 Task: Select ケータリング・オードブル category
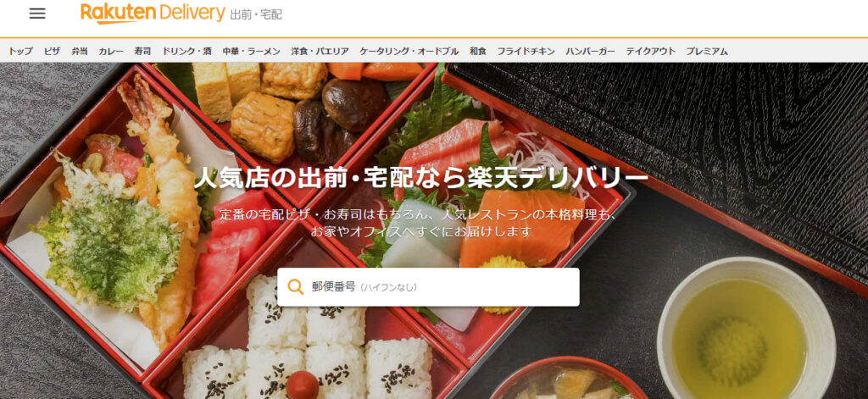point(409,52)
